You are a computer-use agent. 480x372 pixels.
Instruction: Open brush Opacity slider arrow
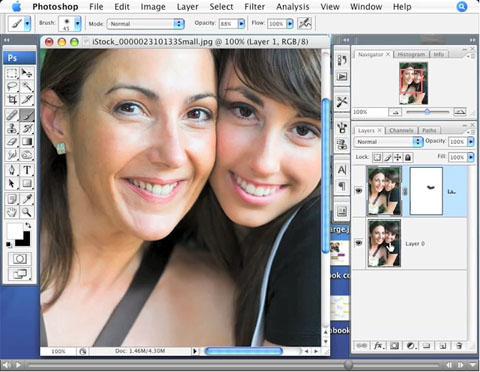(241, 24)
